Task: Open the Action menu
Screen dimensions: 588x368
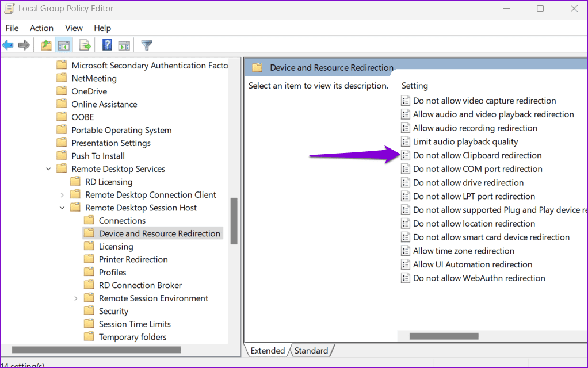Action: pos(41,28)
